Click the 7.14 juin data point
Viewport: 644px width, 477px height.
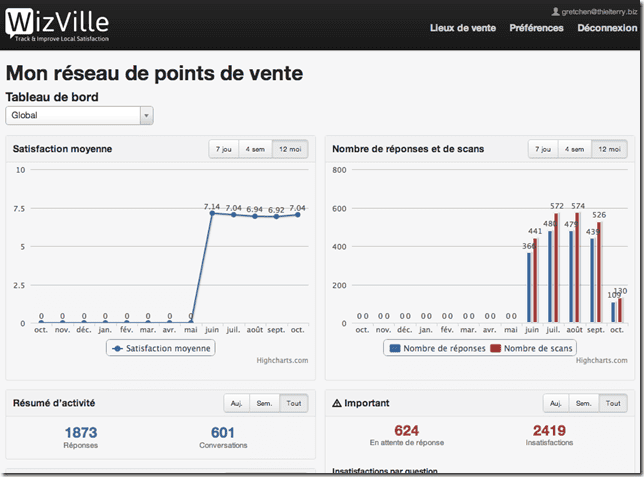click(x=212, y=213)
